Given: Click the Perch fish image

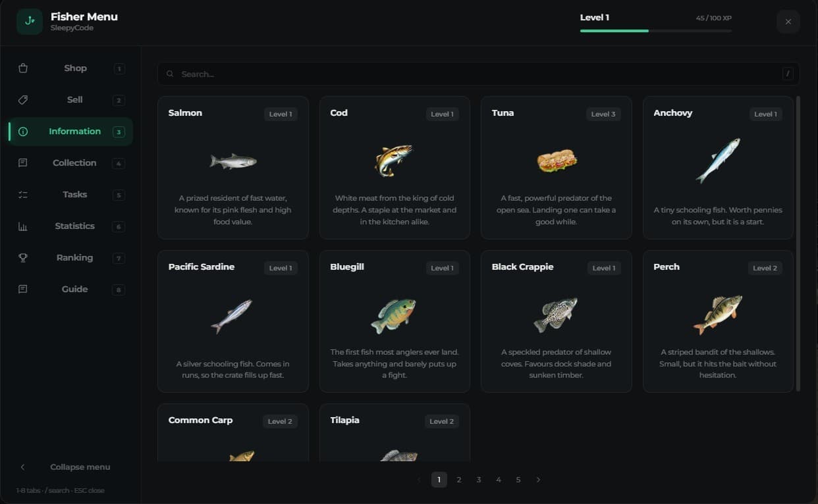Looking at the screenshot, I should pyautogui.click(x=718, y=315).
